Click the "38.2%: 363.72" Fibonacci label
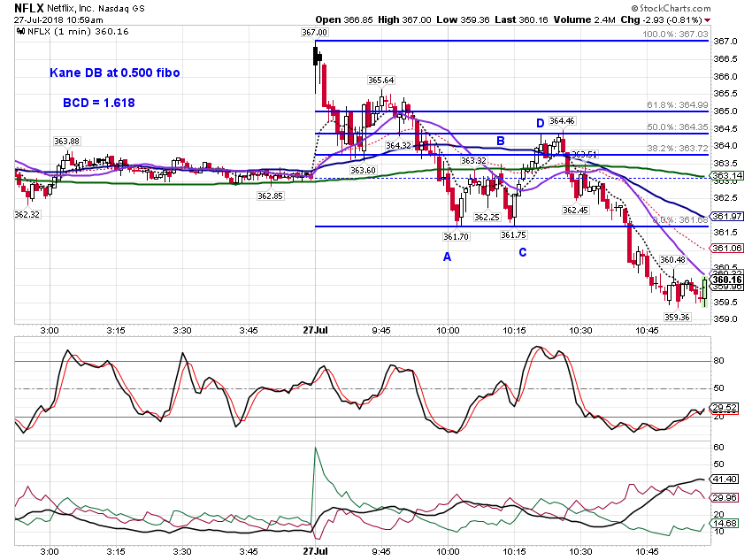Screen dimensions: 752x560 [x=677, y=149]
